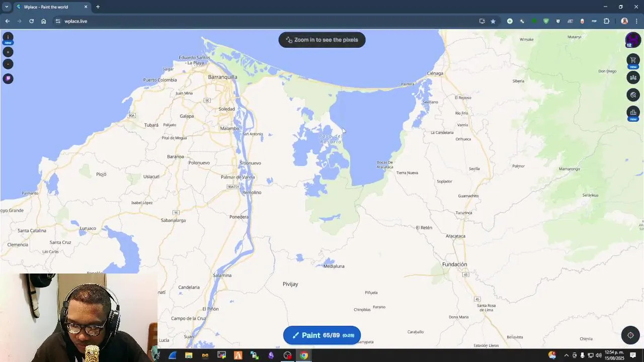Click El Retén label on the map

[x=424, y=228]
